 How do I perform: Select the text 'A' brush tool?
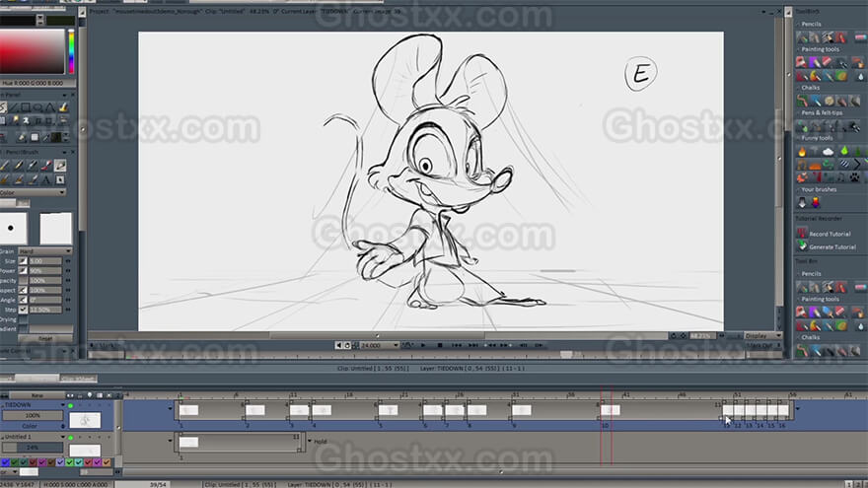click(x=46, y=179)
